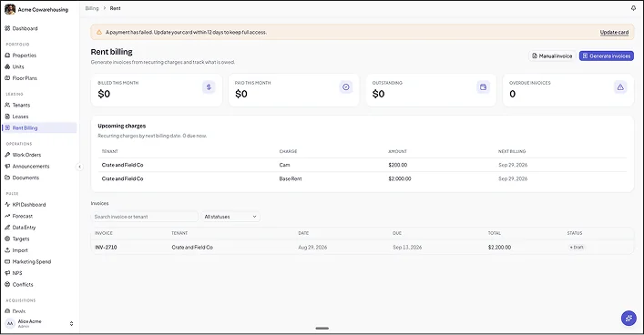The height and width of the screenshot is (335, 644).
Task: Click the Next Billing column header
Action: pyautogui.click(x=512, y=151)
